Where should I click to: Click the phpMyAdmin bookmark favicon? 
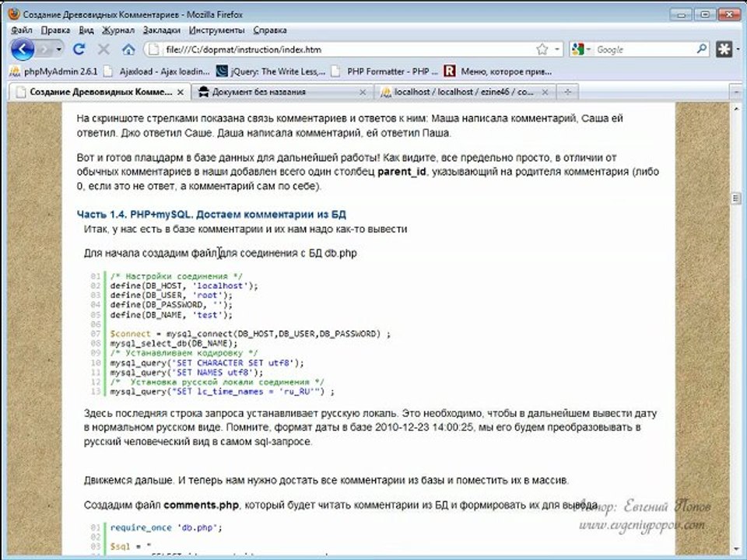pos(15,72)
